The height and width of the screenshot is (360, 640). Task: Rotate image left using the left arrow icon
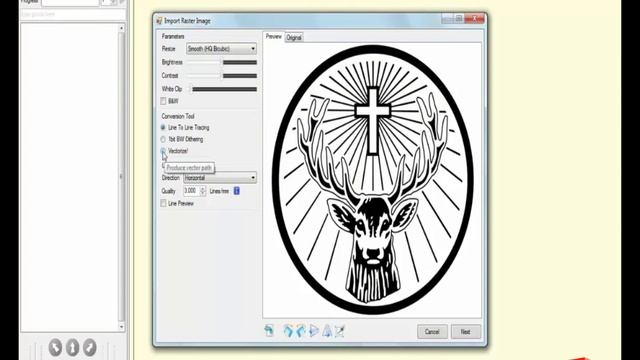click(x=289, y=331)
